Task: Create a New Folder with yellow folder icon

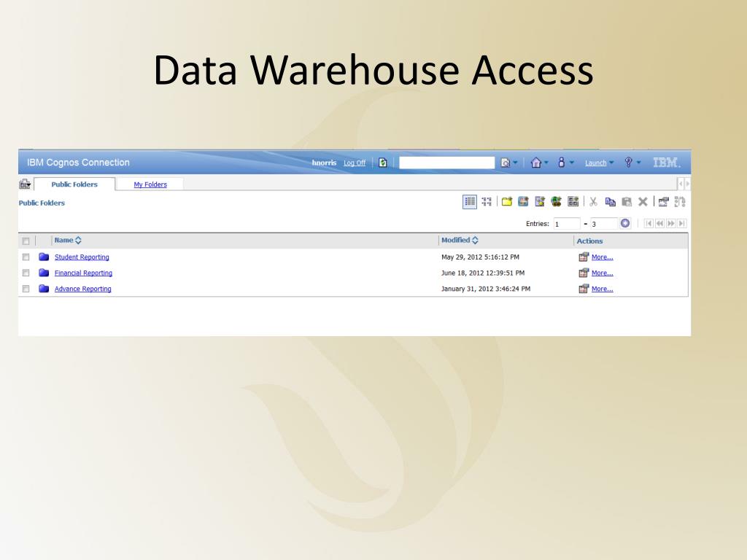Action: [x=507, y=202]
